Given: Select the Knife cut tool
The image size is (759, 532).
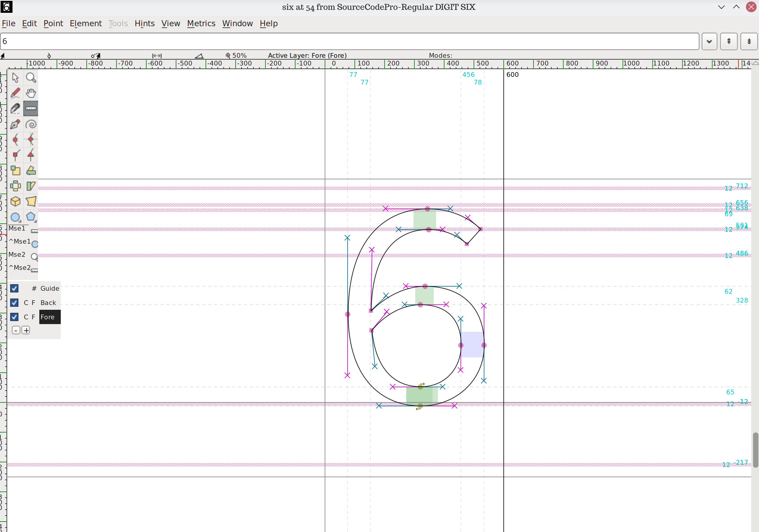Looking at the screenshot, I should coord(15,109).
